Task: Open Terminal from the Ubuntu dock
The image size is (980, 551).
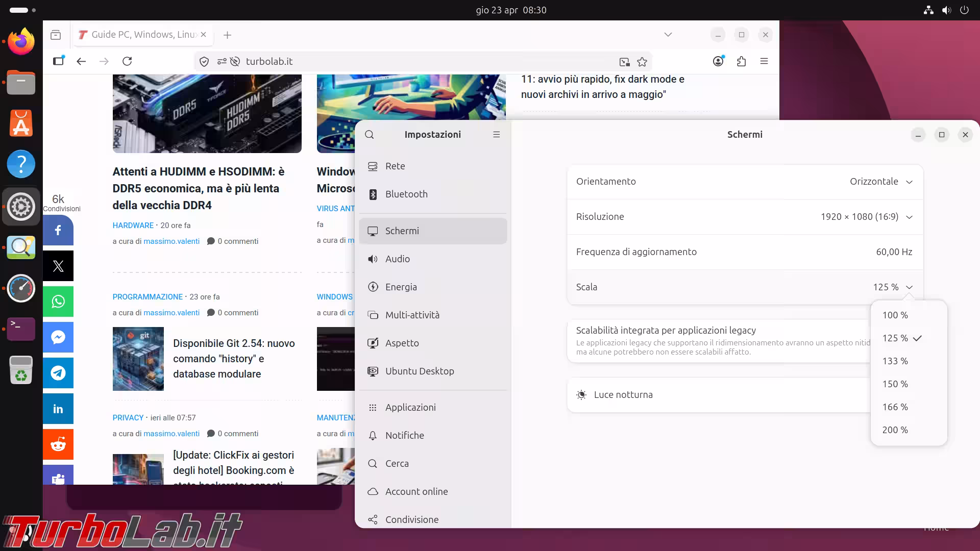Action: click(21, 329)
